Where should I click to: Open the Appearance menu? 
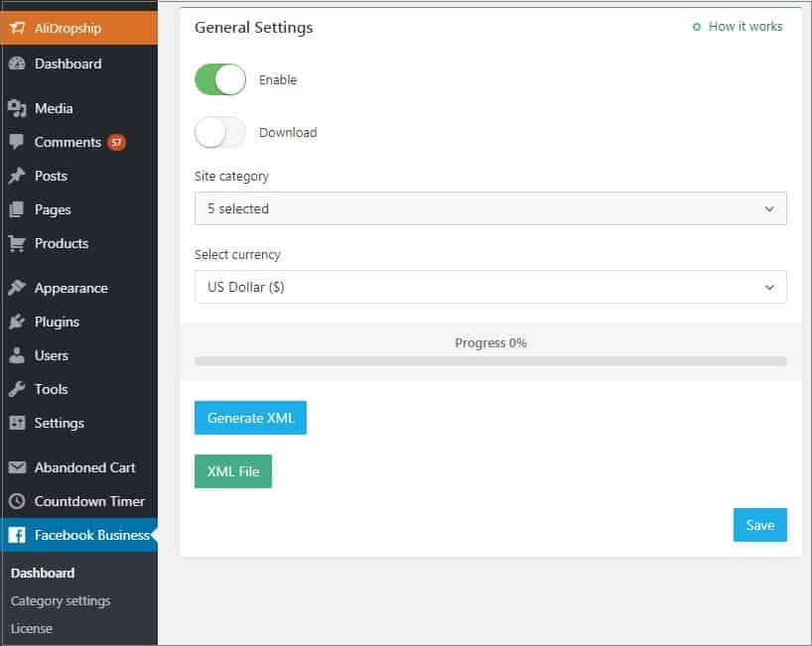79,288
